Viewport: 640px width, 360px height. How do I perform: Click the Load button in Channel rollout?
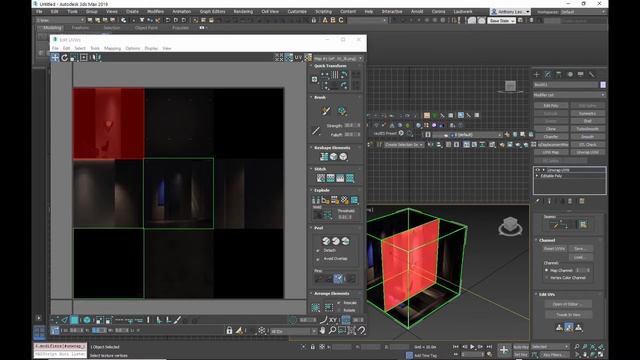point(580,258)
